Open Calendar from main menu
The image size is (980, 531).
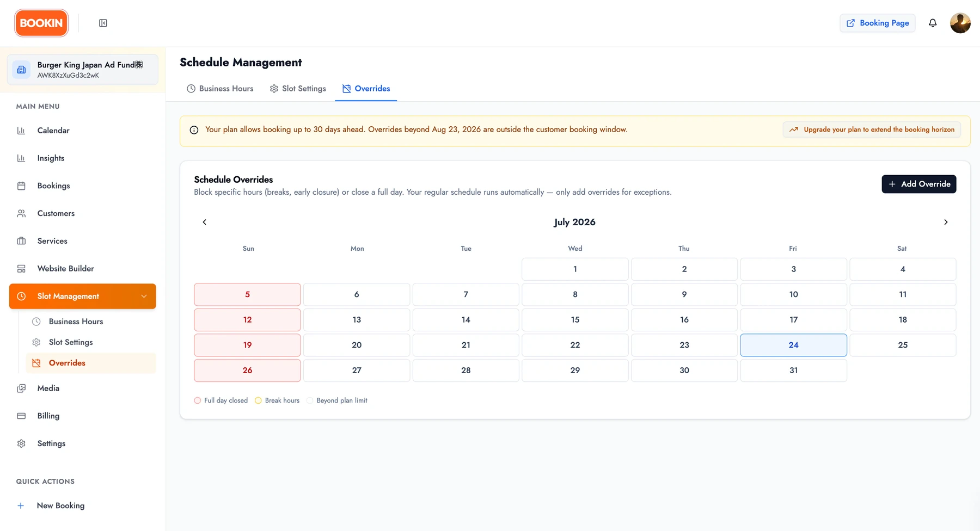click(83, 131)
